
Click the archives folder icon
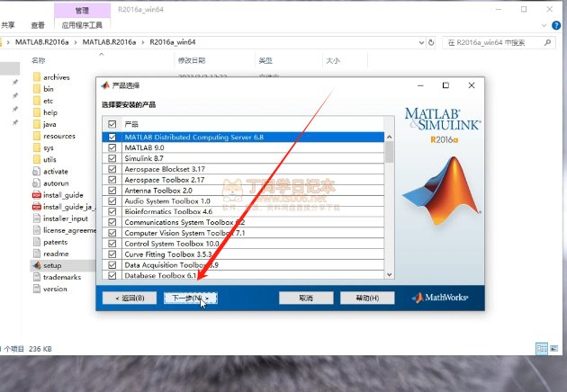[x=36, y=77]
